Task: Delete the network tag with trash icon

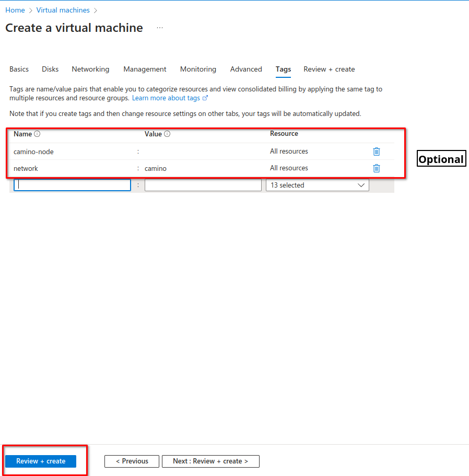Action: (376, 168)
